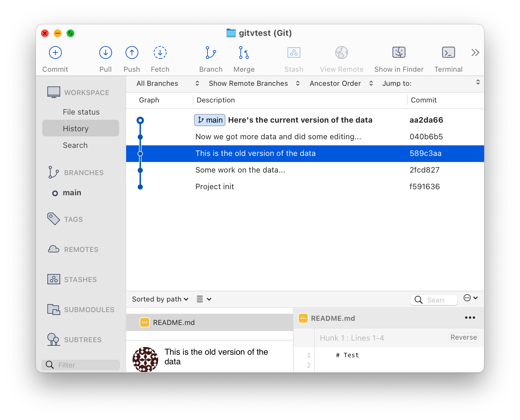Select History in sidebar
The width and height of the screenshot is (520, 420).
tap(81, 128)
